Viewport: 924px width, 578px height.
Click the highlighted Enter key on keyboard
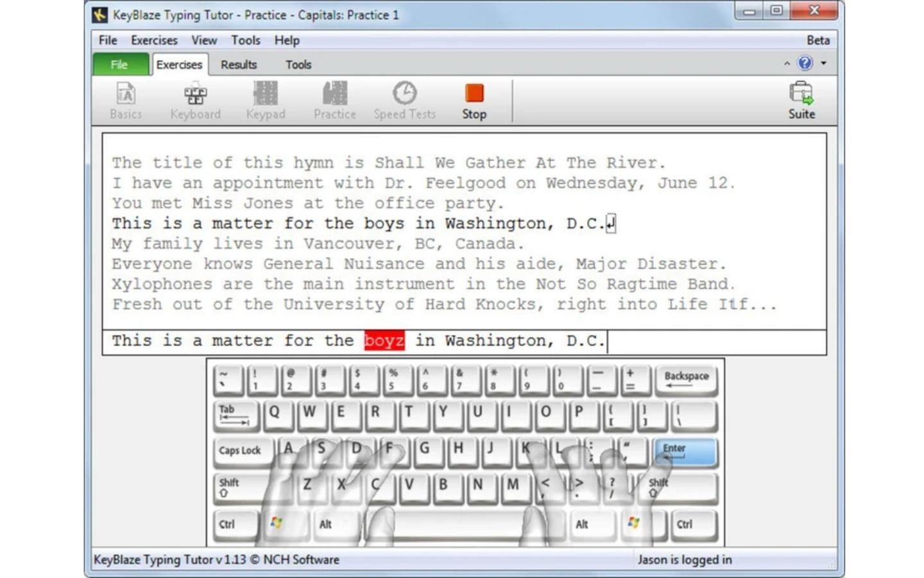point(685,451)
